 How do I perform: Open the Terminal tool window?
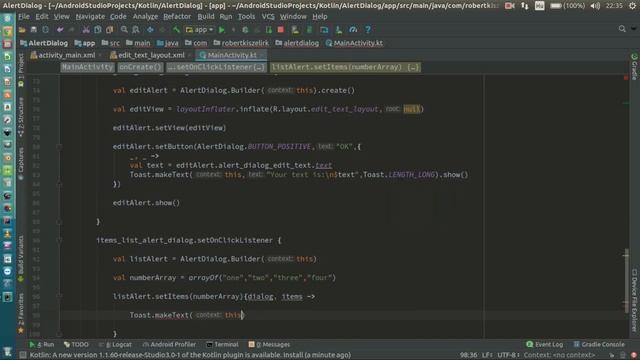pos(222,344)
